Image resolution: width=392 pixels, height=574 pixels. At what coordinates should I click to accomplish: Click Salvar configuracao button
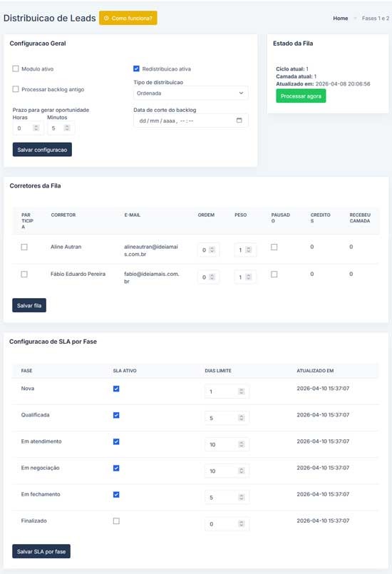point(42,150)
